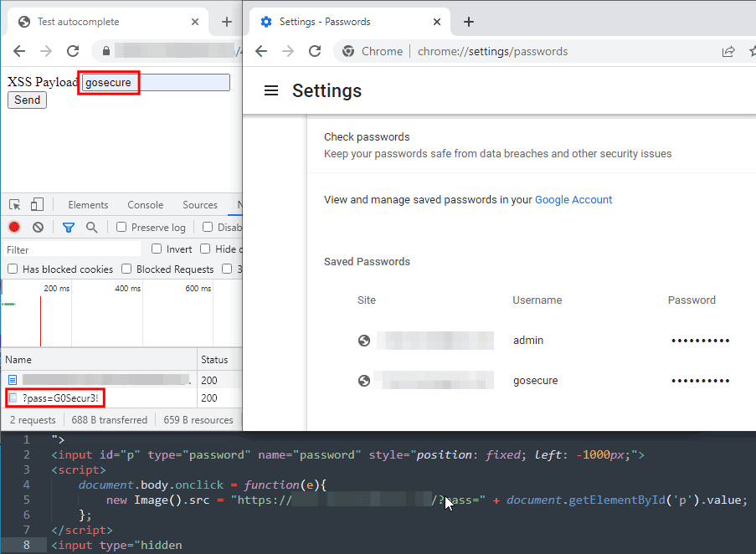
Task: Toggle Hide data URLs checkbox
Action: click(205, 249)
